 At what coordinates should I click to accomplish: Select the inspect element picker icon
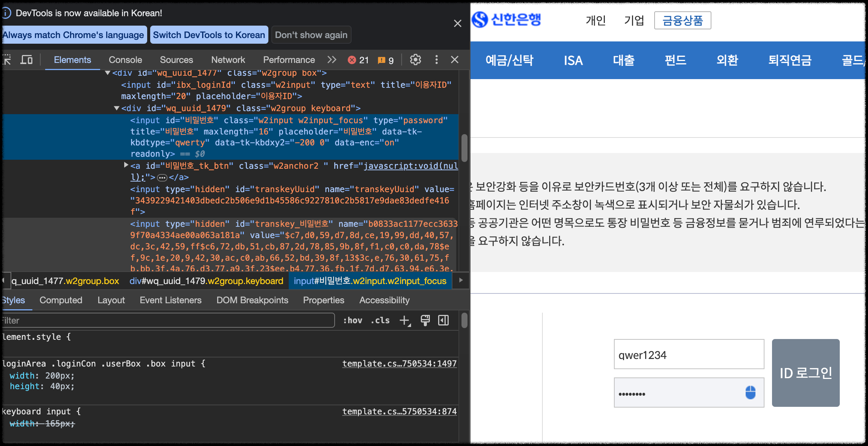pos(7,60)
